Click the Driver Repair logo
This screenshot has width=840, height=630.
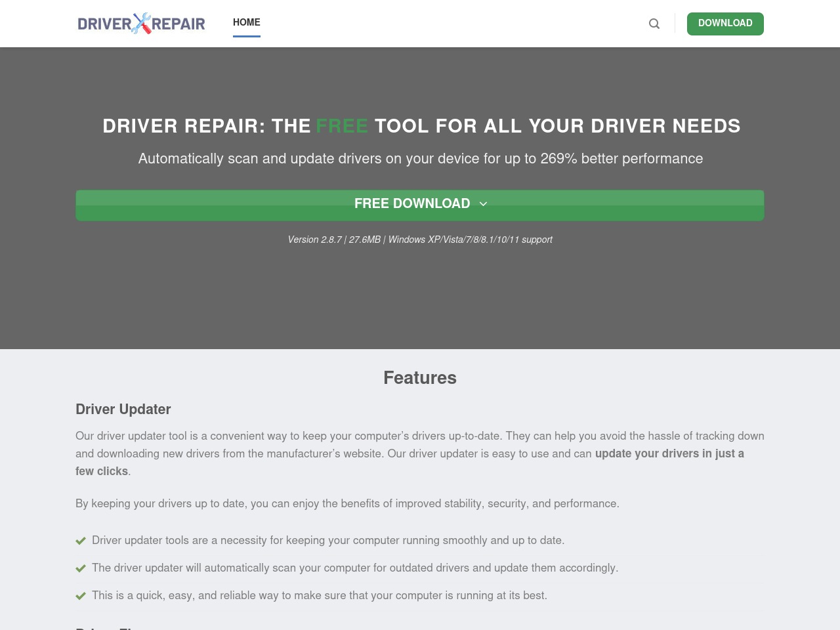[141, 24]
